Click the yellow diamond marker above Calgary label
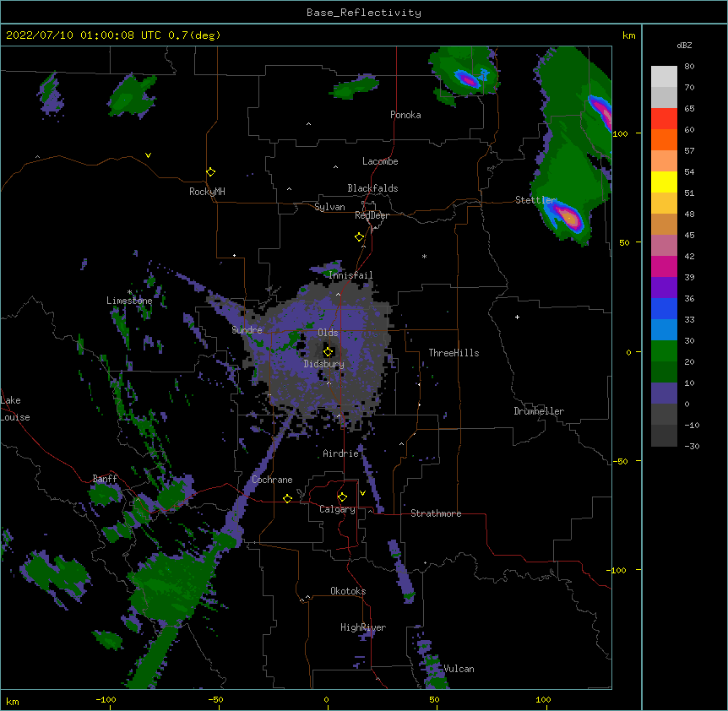Image resolution: width=728 pixels, height=711 pixels. pyautogui.click(x=342, y=497)
